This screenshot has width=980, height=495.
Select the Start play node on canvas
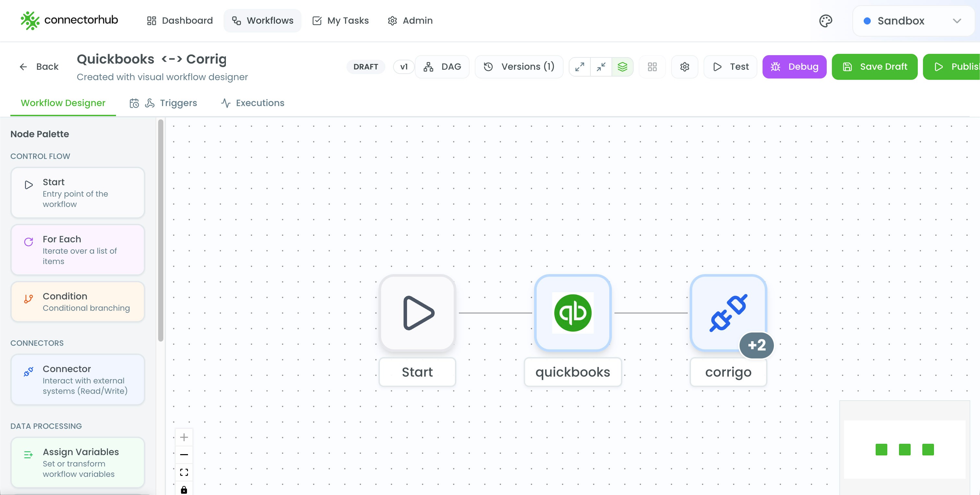(x=417, y=313)
